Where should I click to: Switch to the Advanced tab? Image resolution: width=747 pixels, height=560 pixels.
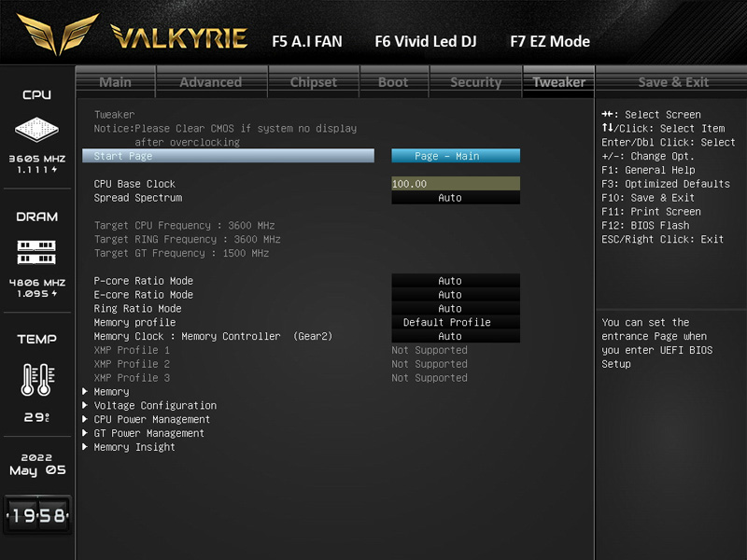[x=211, y=82]
